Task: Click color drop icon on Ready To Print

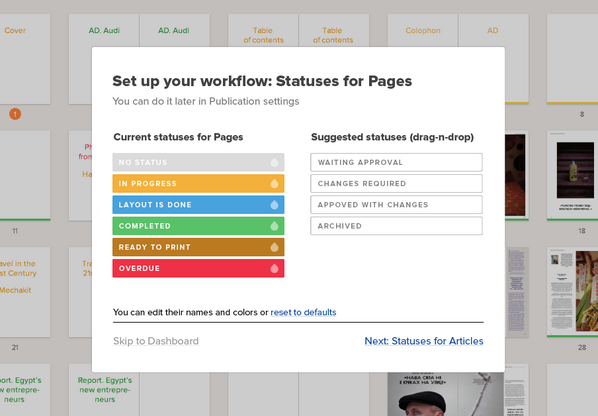Action: (274, 247)
